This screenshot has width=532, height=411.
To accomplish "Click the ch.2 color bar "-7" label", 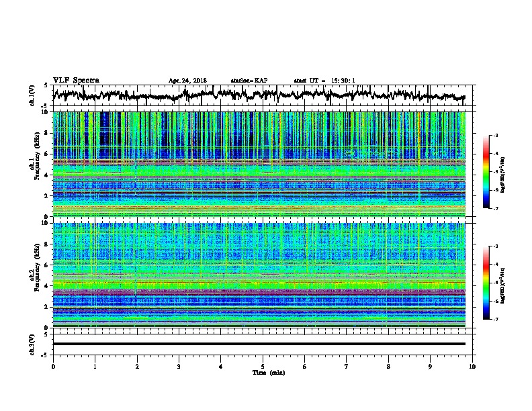I will 495,320.
